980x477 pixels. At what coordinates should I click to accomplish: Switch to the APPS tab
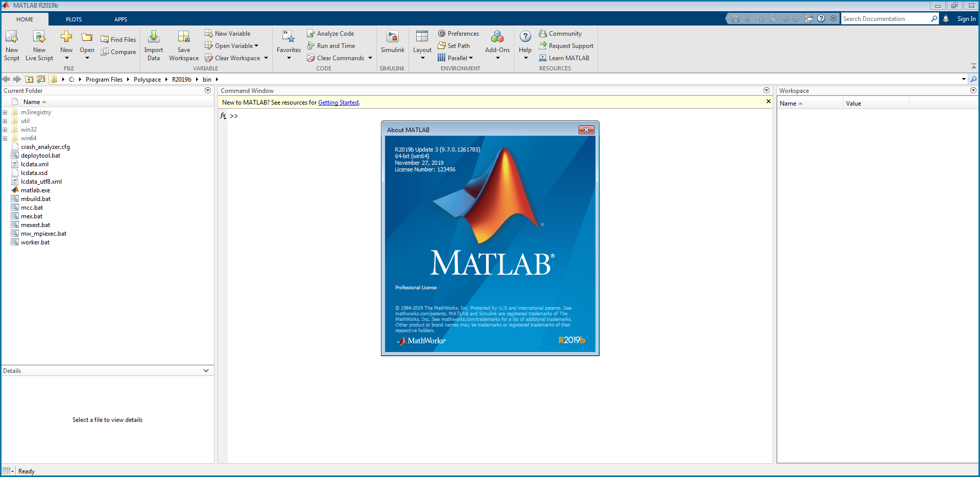tap(121, 19)
